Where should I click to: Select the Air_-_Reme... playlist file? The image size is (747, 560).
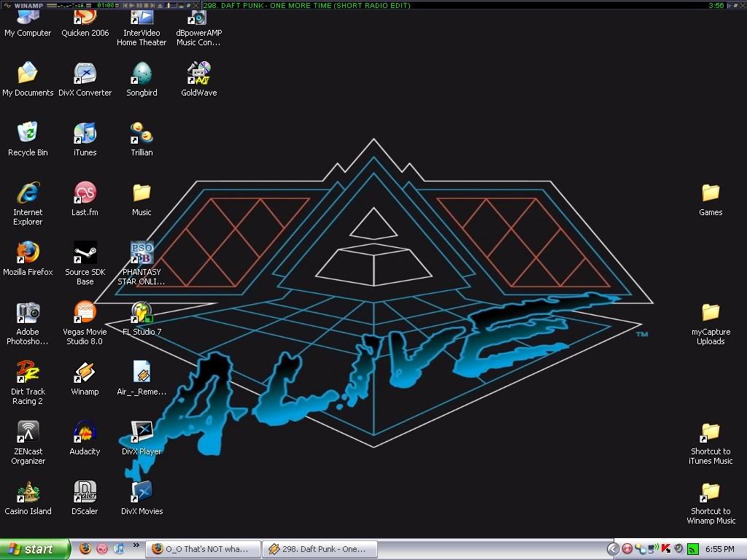pos(142,378)
